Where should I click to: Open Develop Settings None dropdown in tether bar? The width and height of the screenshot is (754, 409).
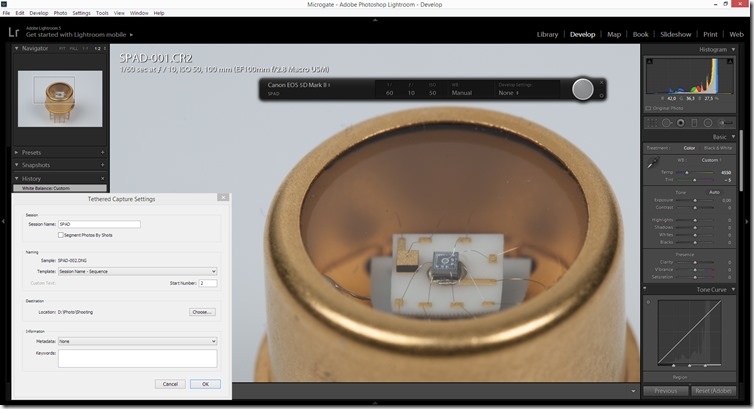509,93
